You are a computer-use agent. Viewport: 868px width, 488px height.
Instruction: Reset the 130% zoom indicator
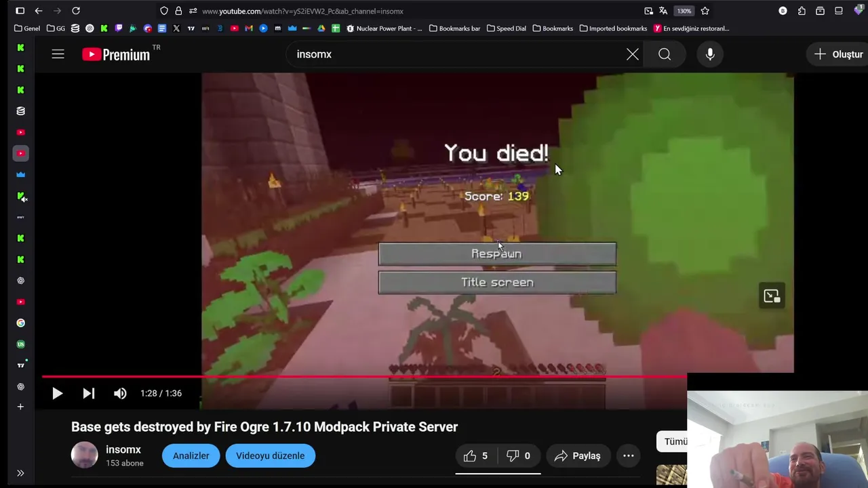(x=684, y=11)
